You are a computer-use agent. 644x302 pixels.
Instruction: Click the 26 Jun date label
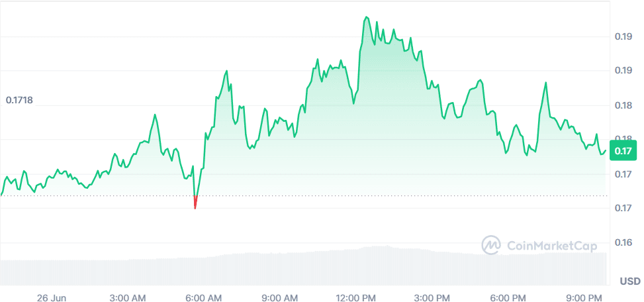[52, 296]
